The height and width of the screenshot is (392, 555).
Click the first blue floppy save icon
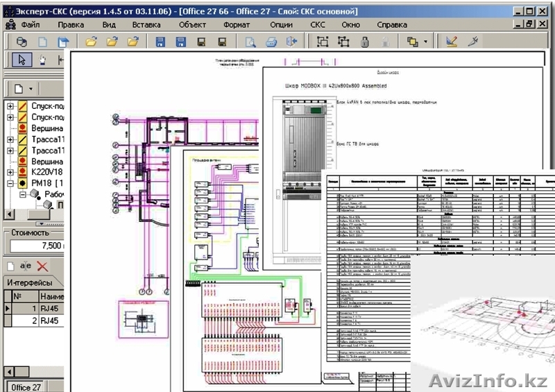click(161, 42)
